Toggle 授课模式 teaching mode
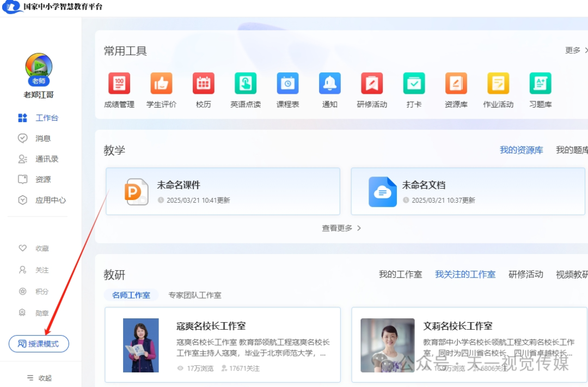The height and width of the screenshot is (387, 588). pyautogui.click(x=39, y=343)
